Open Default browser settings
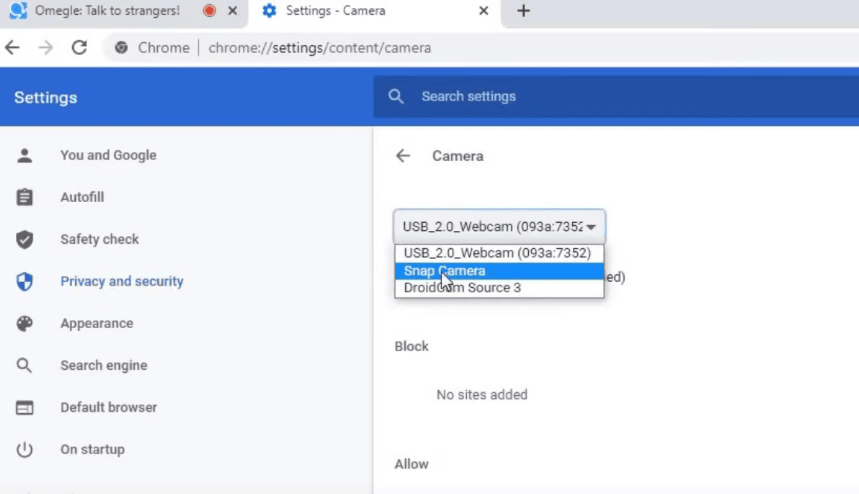The width and height of the screenshot is (859, 494). [x=108, y=407]
